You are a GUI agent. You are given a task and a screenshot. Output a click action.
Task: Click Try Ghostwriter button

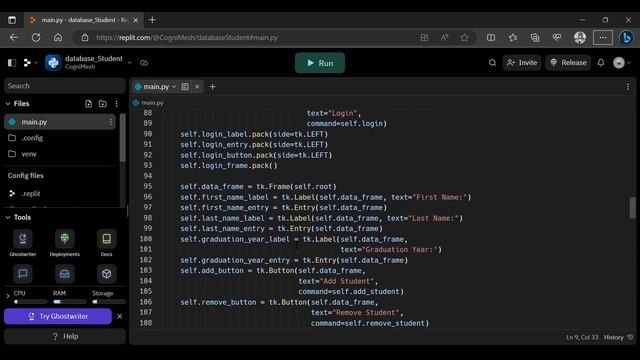58,316
